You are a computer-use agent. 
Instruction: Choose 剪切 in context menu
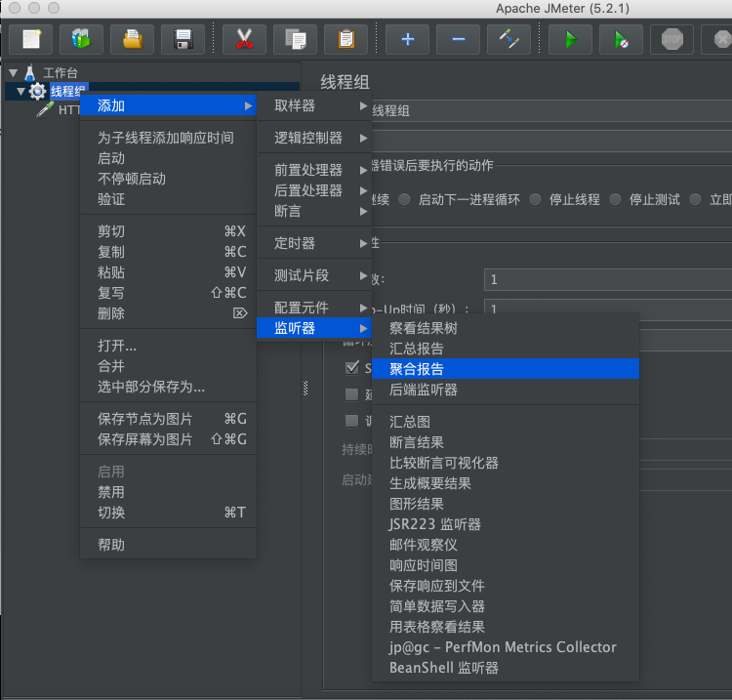[x=168, y=231]
